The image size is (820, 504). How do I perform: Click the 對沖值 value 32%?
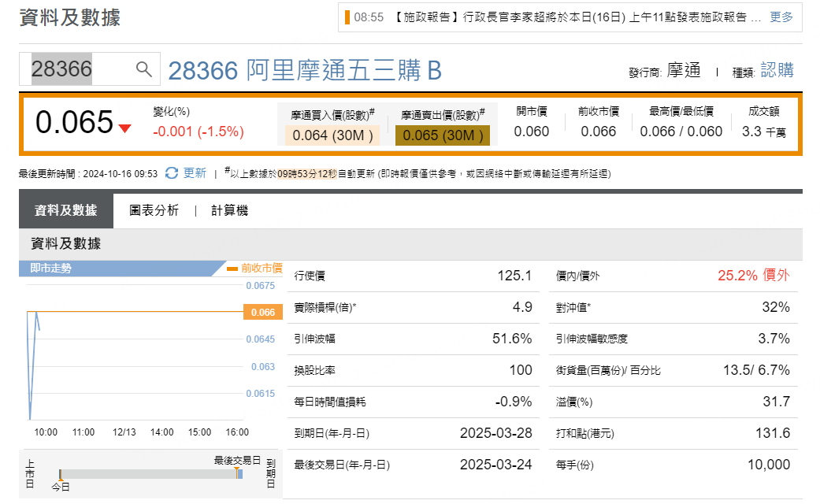pos(776,307)
